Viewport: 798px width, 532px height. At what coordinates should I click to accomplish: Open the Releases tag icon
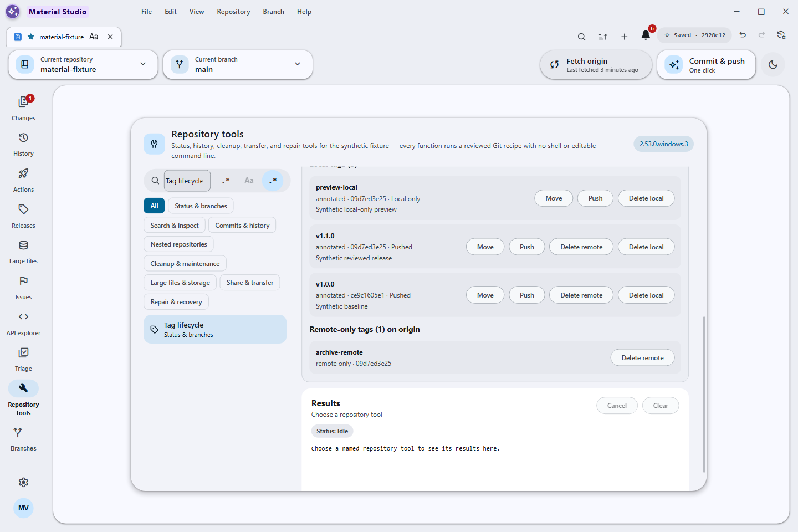[x=23, y=209]
